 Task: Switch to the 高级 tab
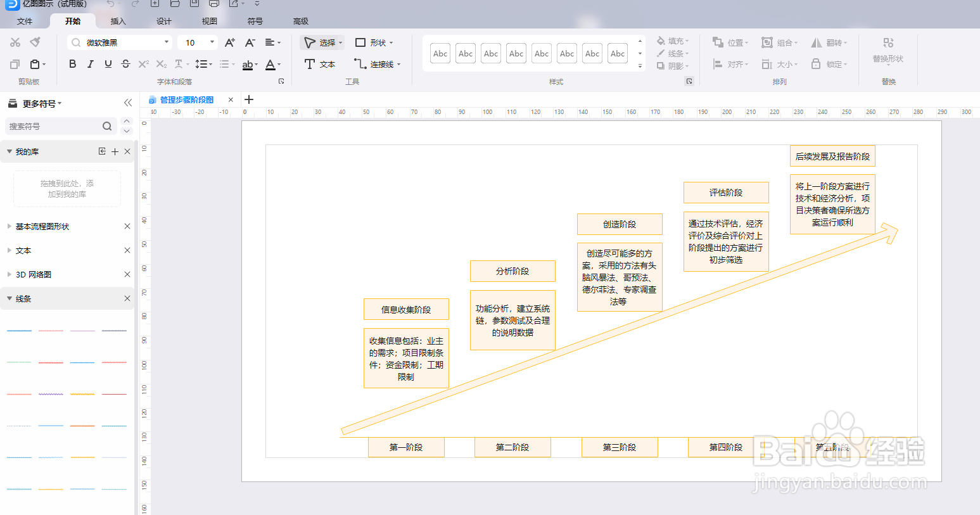pyautogui.click(x=301, y=21)
